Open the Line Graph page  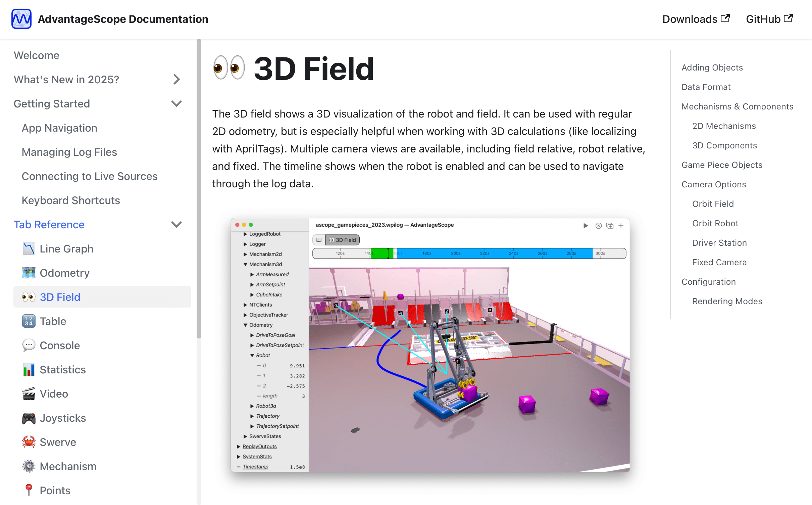(66, 249)
